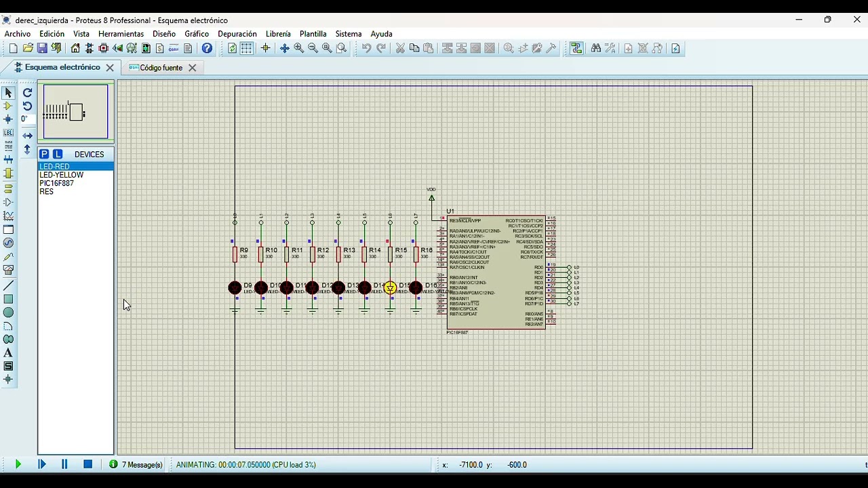Select the Graph mode tool
The image size is (868, 488).
(x=8, y=216)
